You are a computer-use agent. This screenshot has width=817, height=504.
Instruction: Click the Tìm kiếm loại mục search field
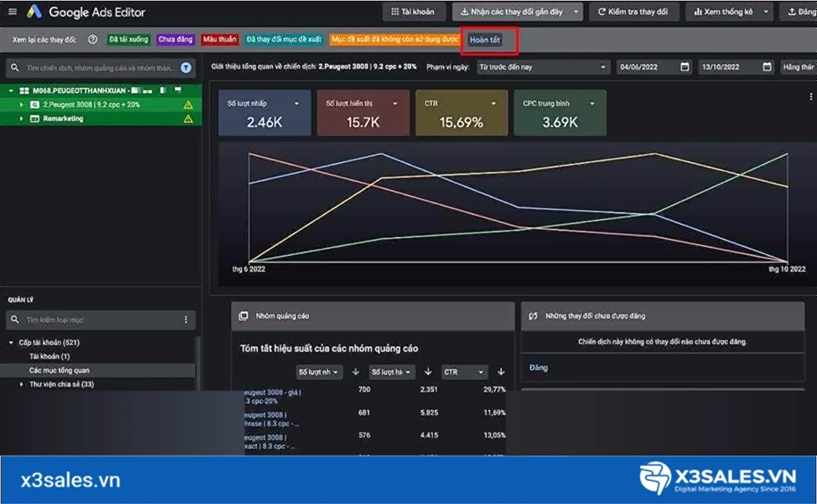(x=102, y=319)
